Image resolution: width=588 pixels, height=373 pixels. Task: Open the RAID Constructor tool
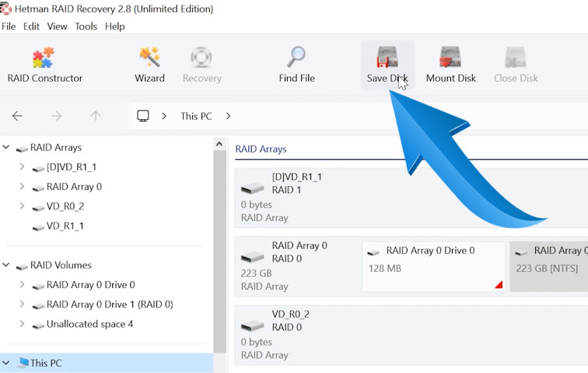click(x=44, y=65)
